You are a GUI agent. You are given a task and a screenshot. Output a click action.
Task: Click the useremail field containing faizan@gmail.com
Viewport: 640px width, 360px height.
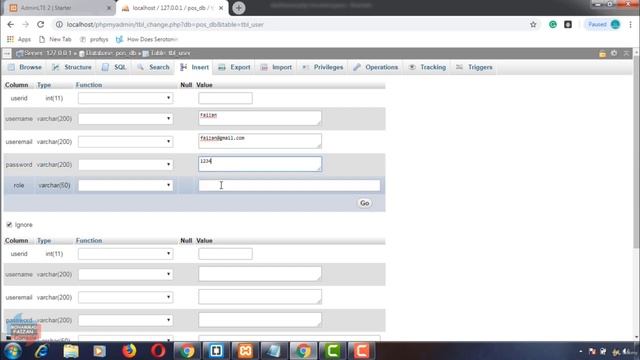260,141
